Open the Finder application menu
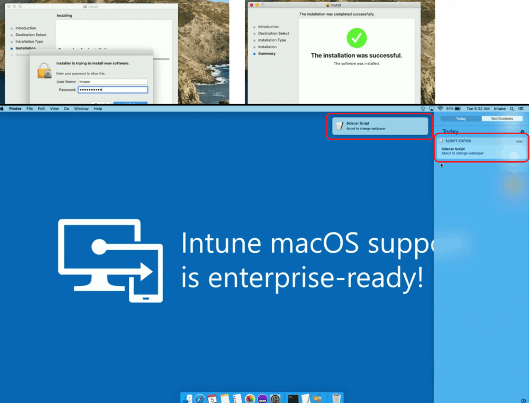Image resolution: width=532 pixels, height=403 pixels. pos(15,109)
